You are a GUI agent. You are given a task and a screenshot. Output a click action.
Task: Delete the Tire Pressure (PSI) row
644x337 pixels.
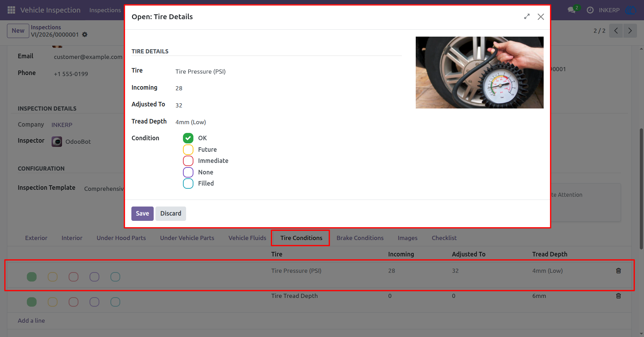point(619,271)
